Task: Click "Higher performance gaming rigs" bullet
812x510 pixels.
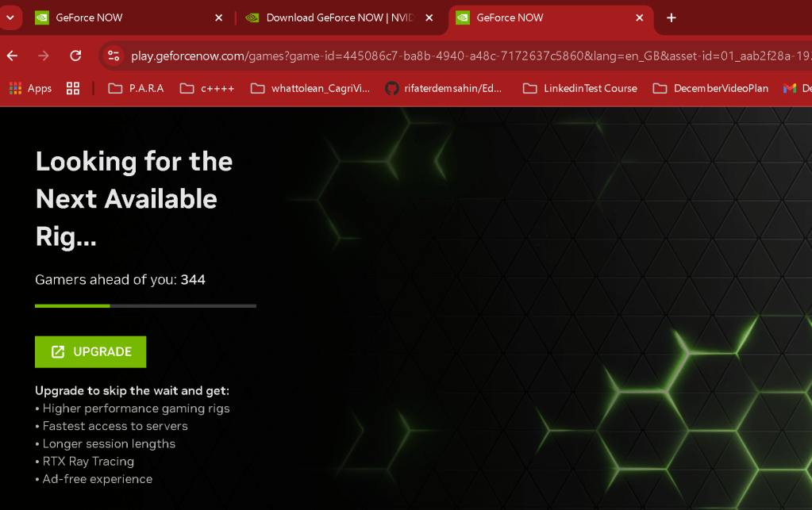Action: point(133,408)
